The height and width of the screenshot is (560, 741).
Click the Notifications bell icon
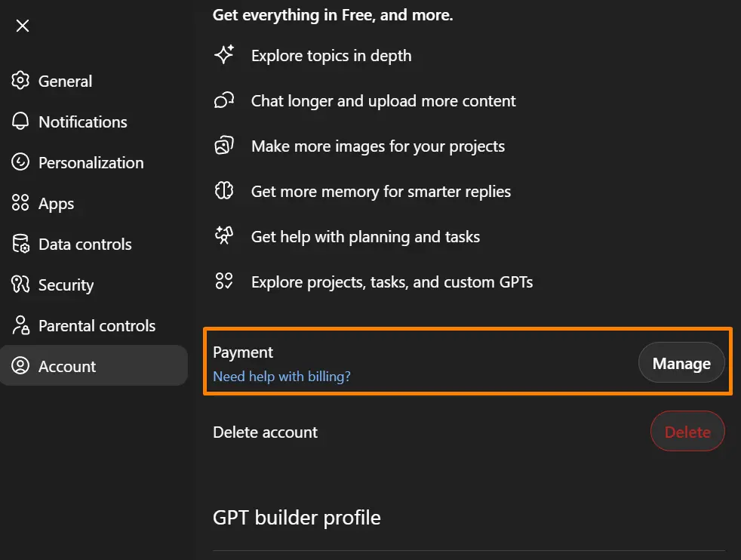click(21, 122)
